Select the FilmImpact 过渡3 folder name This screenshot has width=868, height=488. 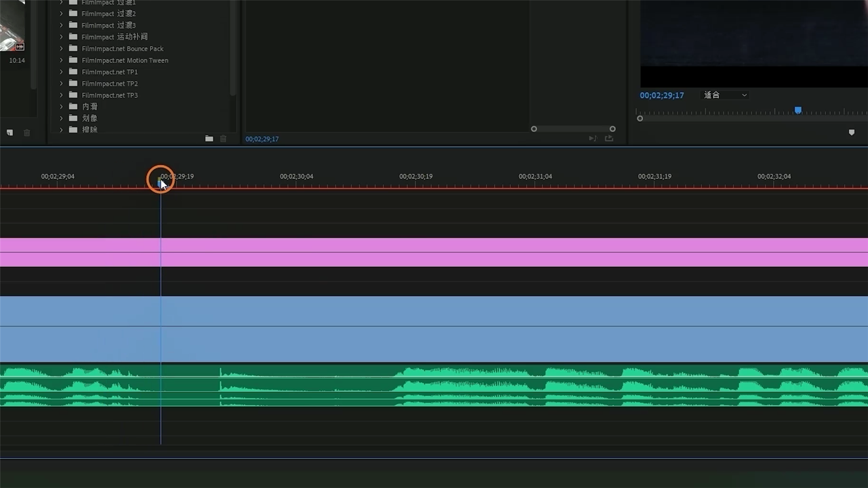pyautogui.click(x=108, y=25)
